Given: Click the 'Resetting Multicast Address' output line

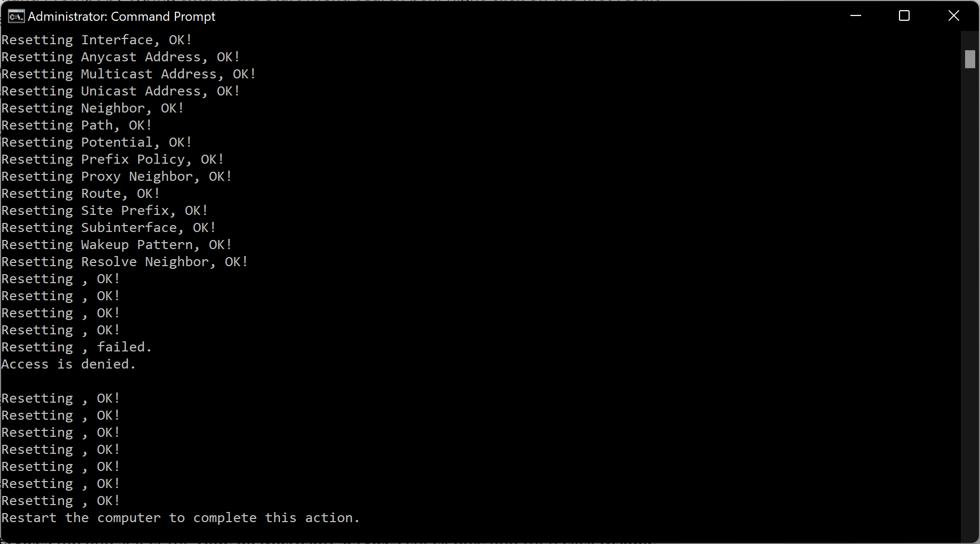Looking at the screenshot, I should coord(128,74).
